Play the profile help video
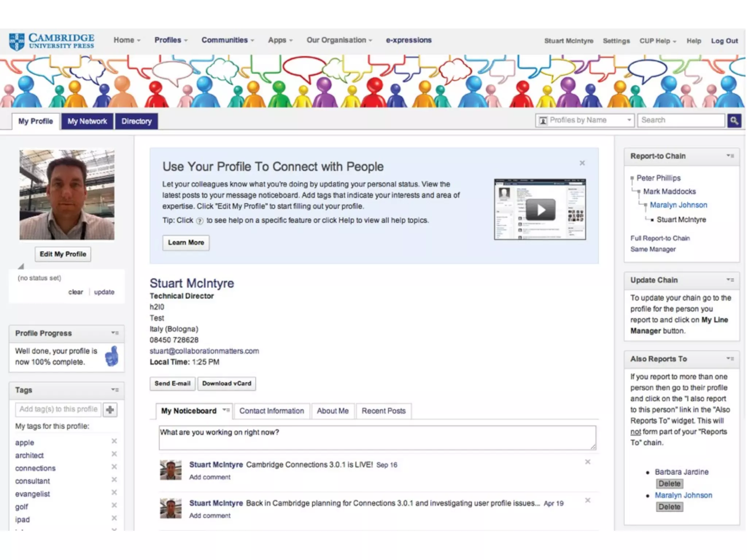The image size is (747, 560). (540, 210)
